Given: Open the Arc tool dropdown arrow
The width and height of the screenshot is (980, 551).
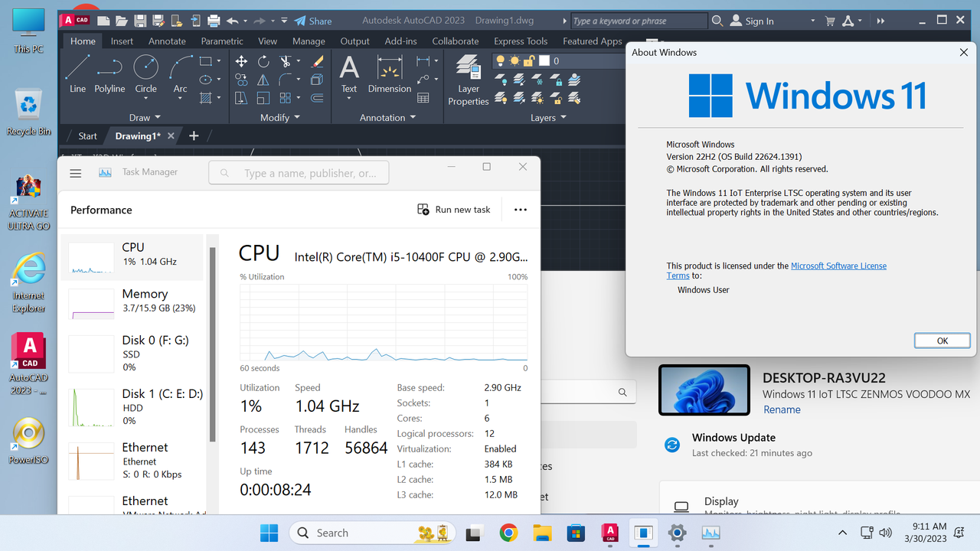Looking at the screenshot, I should (x=180, y=97).
